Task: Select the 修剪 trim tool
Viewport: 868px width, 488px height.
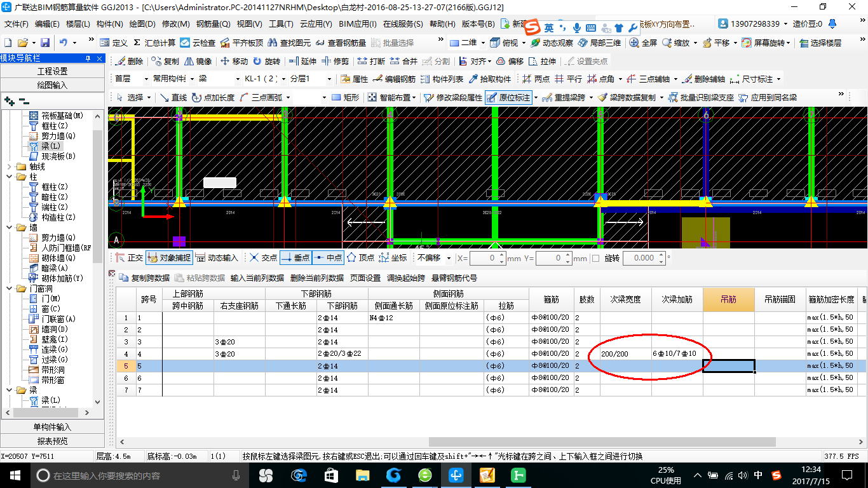Action: (335, 61)
